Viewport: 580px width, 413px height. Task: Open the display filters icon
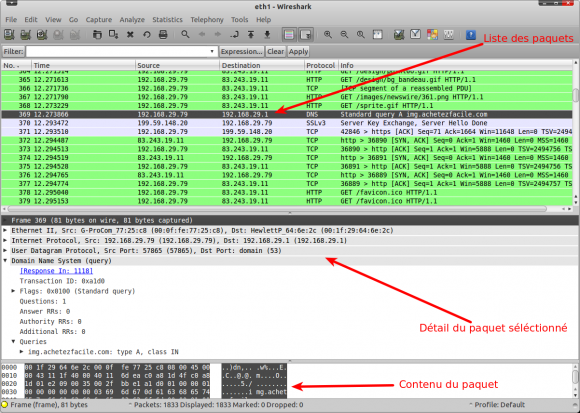tap(415, 35)
